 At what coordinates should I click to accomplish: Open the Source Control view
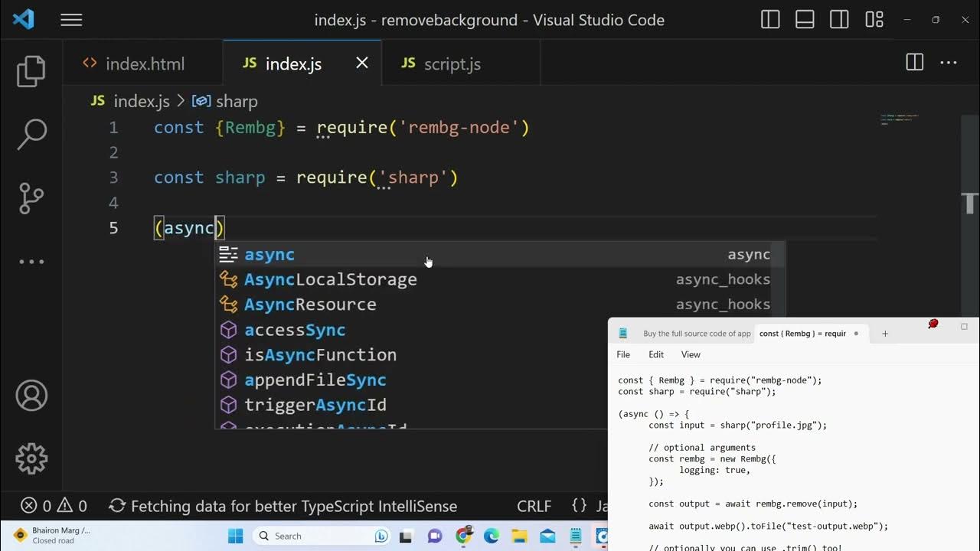pos(31,198)
